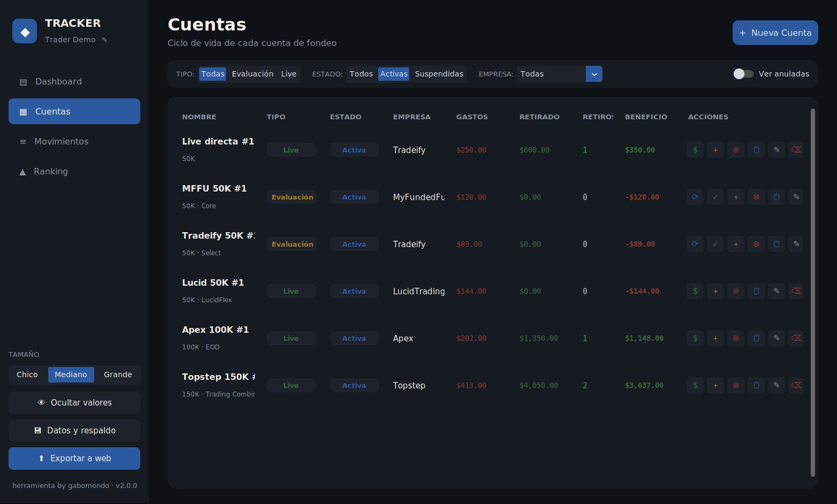Select Cuentas in the sidebar
Screen dimensions: 837x504
click(x=74, y=111)
